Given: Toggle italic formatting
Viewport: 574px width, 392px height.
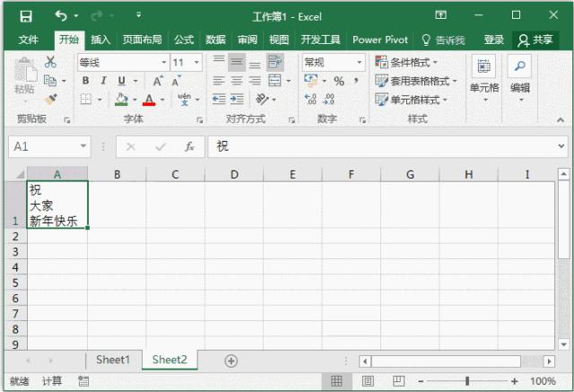Looking at the screenshot, I should click(104, 81).
